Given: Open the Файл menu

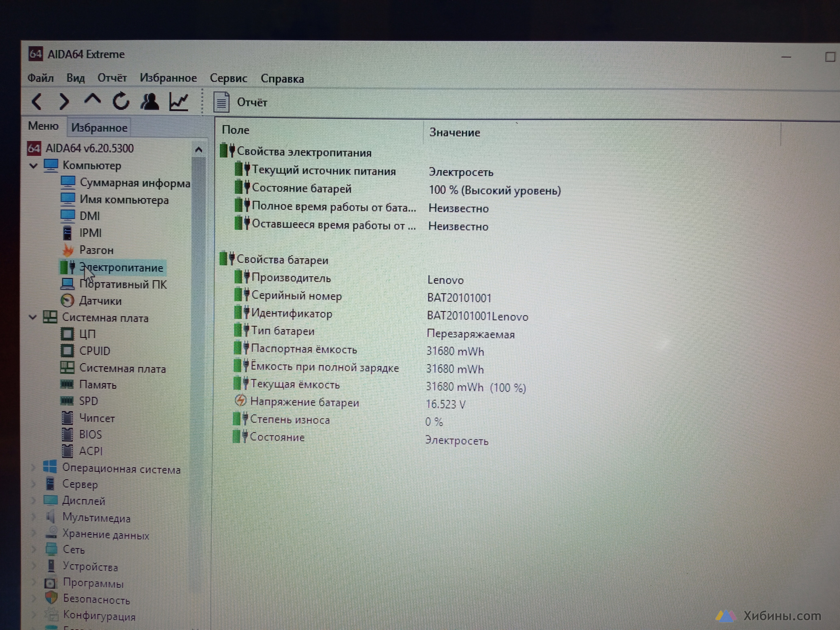Looking at the screenshot, I should (x=40, y=78).
